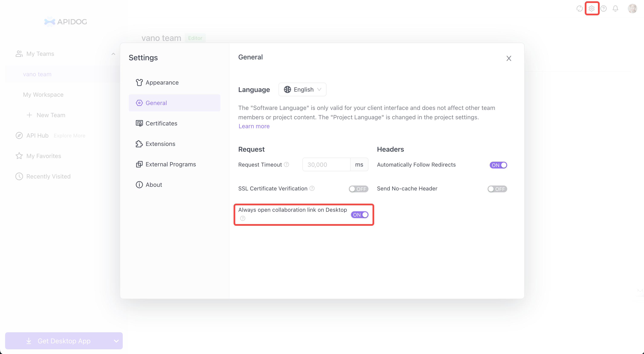The height and width of the screenshot is (354, 644).
Task: Click the Appearance shirt icon
Action: 139,82
